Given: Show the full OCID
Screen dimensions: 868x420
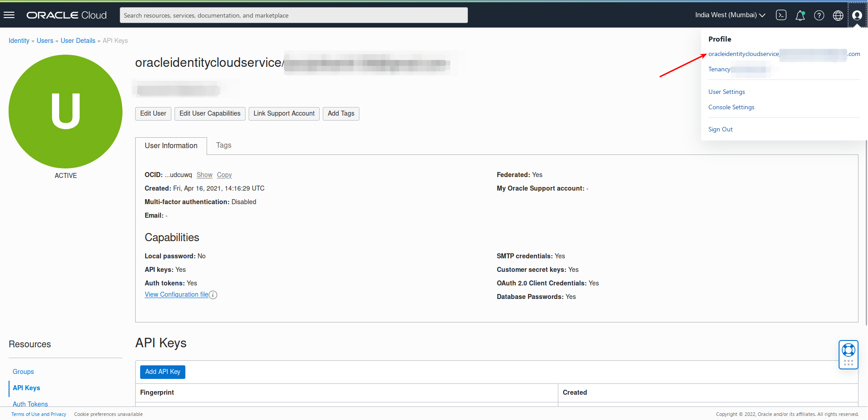Looking at the screenshot, I should pyautogui.click(x=204, y=175).
